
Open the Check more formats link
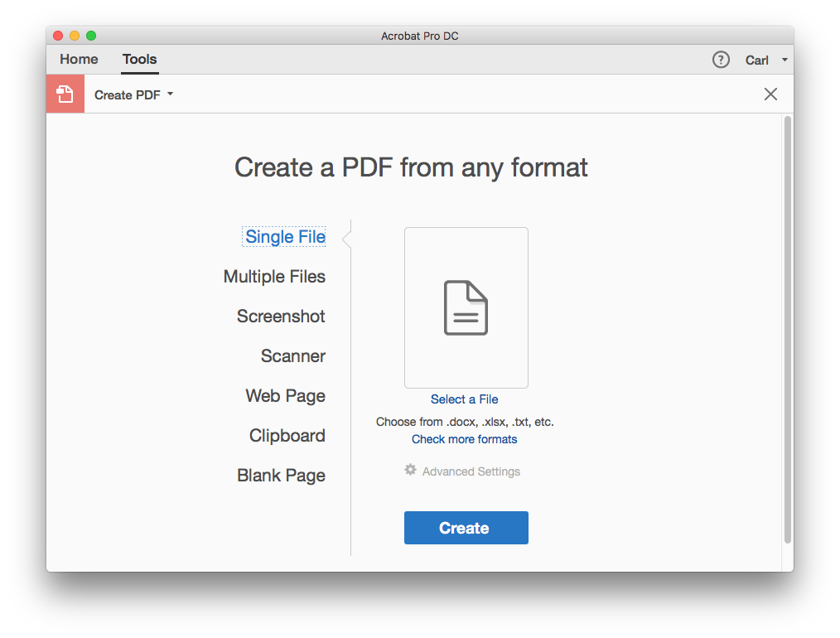[465, 439]
